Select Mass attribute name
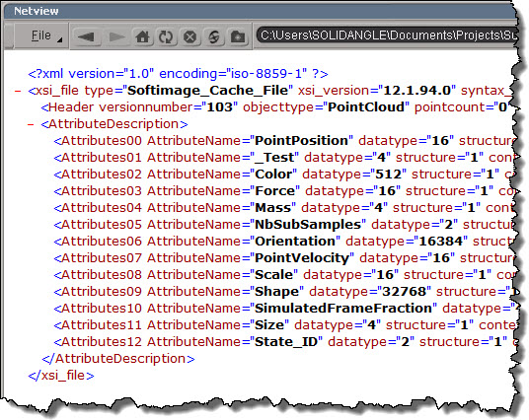The width and height of the screenshot is (529, 420). pyautogui.click(x=272, y=208)
